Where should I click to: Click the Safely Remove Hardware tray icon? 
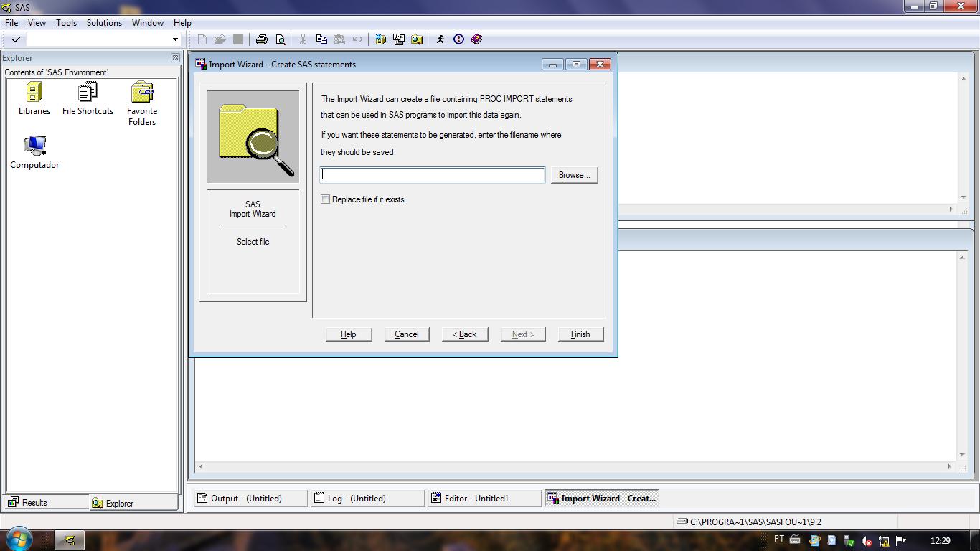click(849, 541)
